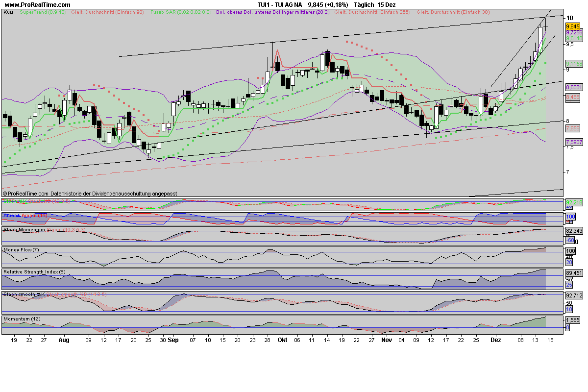The width and height of the screenshot is (588, 392).
Task: Click the orange current price tag 9,845
Action: coord(573,26)
